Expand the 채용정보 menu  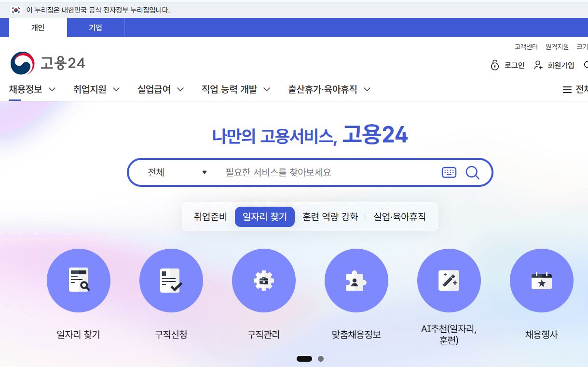[x=32, y=89]
